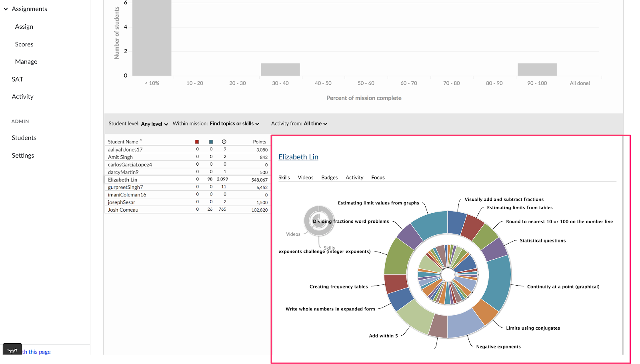Open the Student level 'Any level' dropdown
Viewport: 640px width, 364px height.
154,124
